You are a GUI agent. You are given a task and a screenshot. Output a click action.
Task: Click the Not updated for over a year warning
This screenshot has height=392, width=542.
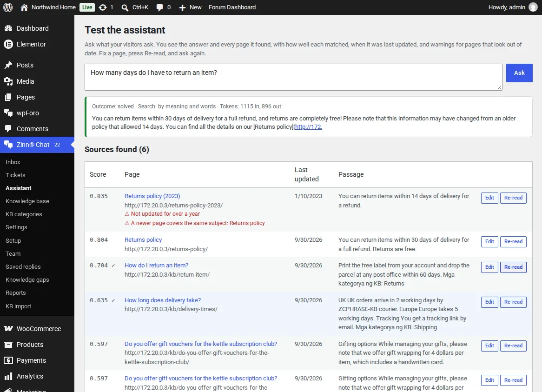(162, 214)
